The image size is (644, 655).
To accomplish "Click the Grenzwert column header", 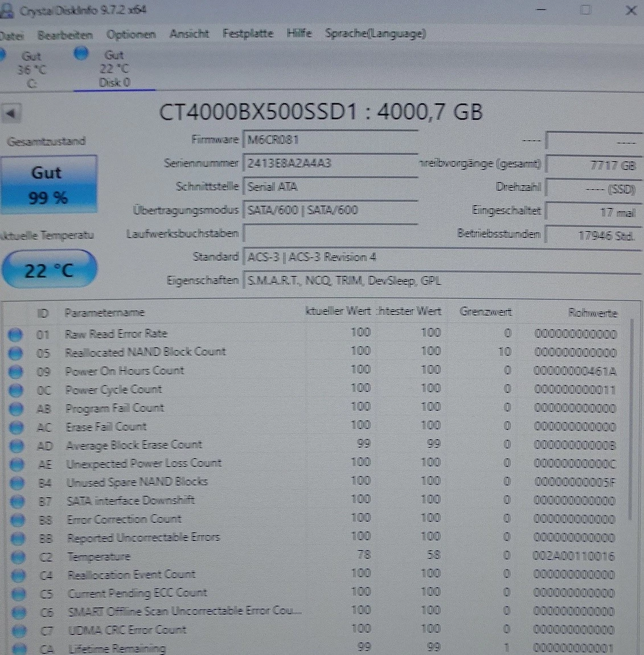I will [485, 312].
